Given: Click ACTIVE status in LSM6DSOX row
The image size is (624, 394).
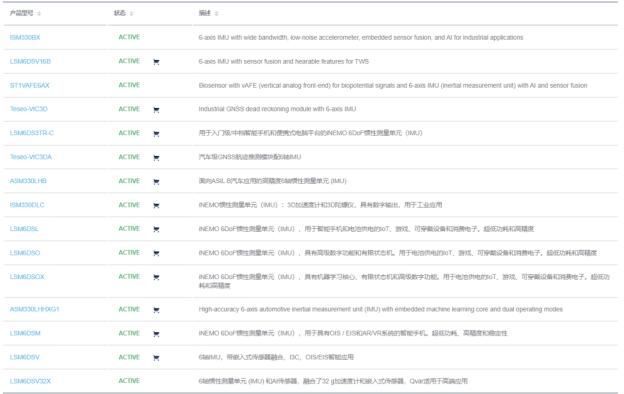Looking at the screenshot, I should pyautogui.click(x=129, y=277).
